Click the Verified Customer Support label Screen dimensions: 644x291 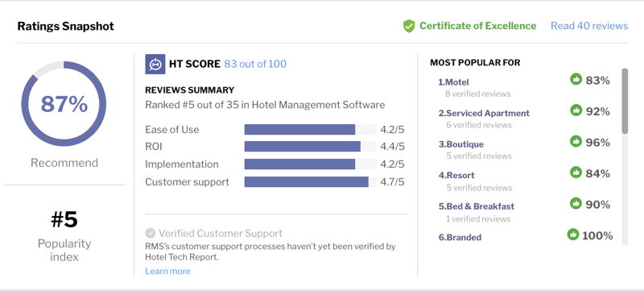coord(221,234)
